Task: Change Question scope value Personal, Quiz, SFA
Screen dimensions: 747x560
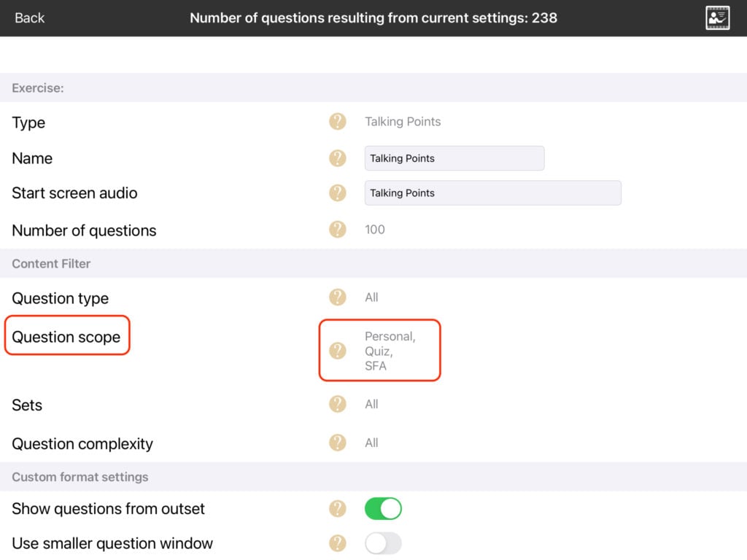Action: [x=390, y=351]
